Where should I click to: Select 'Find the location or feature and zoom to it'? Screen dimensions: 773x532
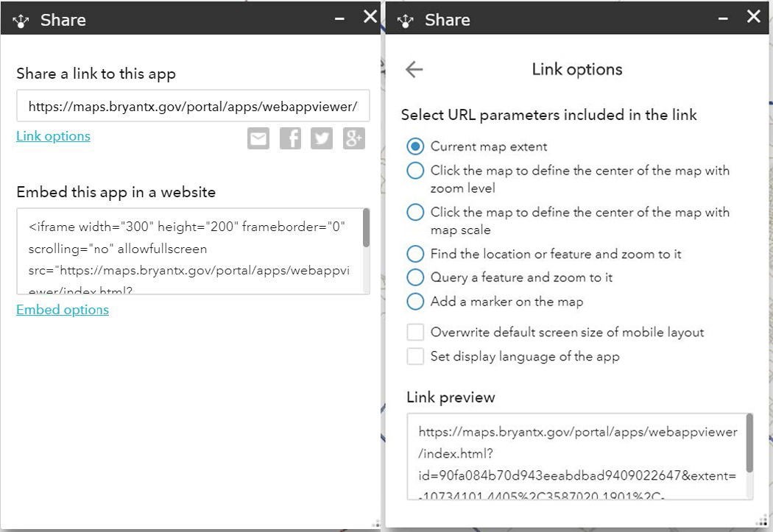tap(414, 254)
